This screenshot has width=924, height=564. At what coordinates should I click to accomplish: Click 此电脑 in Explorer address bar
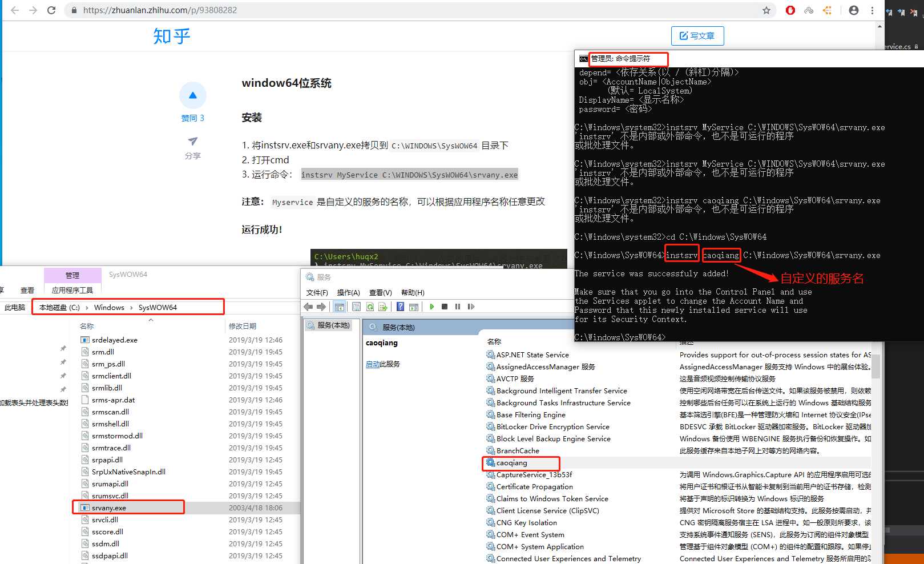coord(15,307)
